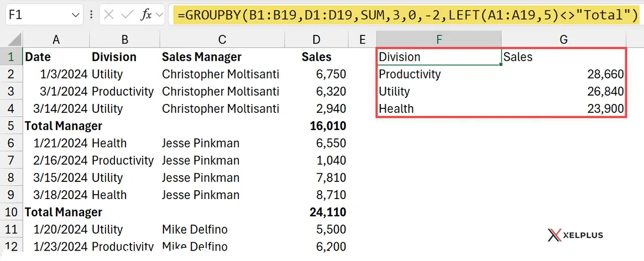
Task: Select cell F1 containing Division
Action: point(438,57)
